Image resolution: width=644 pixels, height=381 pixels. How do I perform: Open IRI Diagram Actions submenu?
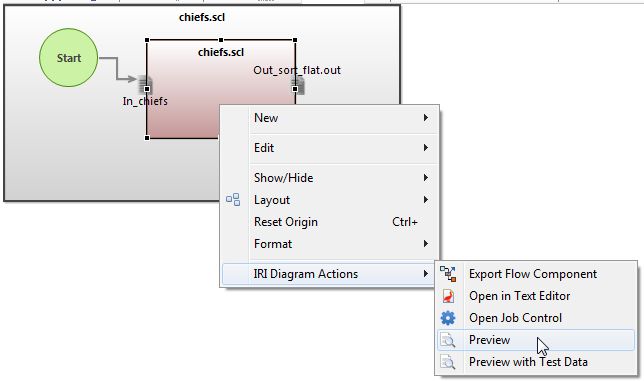(x=329, y=274)
